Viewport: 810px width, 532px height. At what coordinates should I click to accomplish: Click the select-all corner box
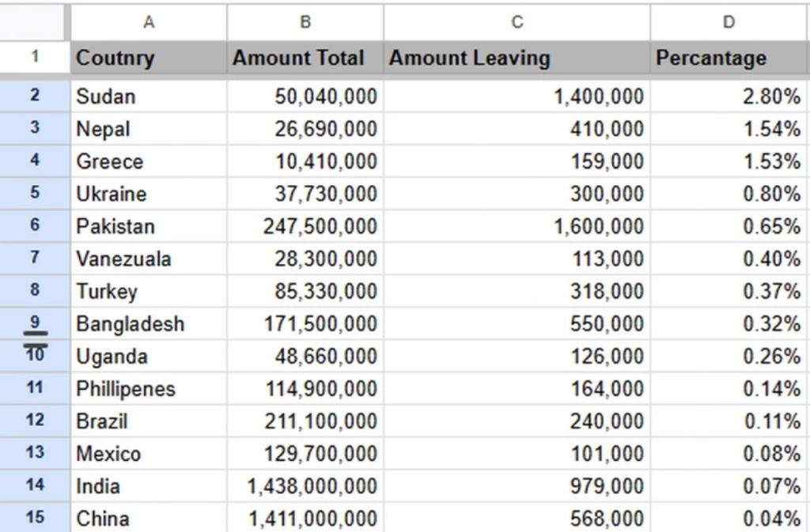[x=35, y=21]
